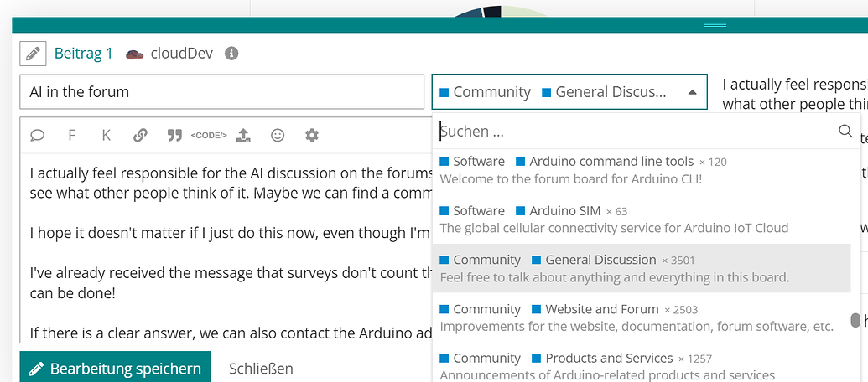The height and width of the screenshot is (382, 868).
Task: Apply italic formatting with the K button
Action: (x=107, y=135)
